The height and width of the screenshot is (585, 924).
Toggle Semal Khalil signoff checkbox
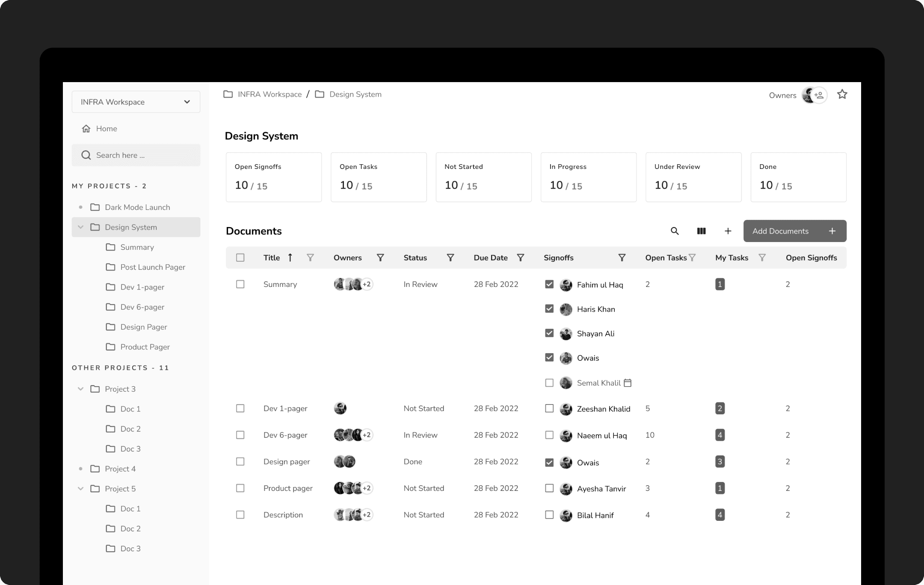(x=549, y=383)
